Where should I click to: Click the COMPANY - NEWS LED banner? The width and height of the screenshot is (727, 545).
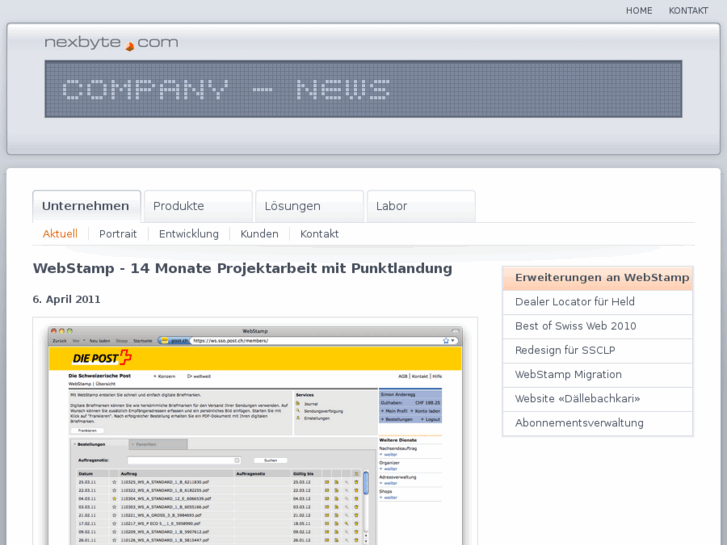click(363, 89)
